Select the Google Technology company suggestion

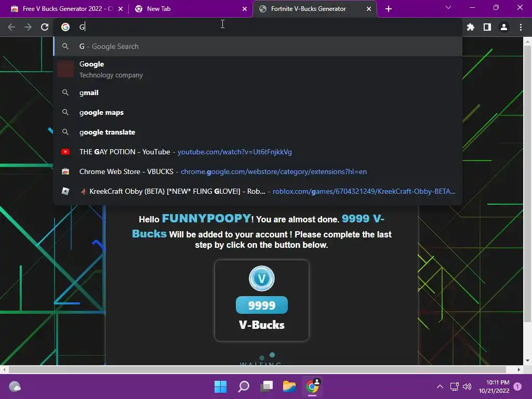pos(258,69)
